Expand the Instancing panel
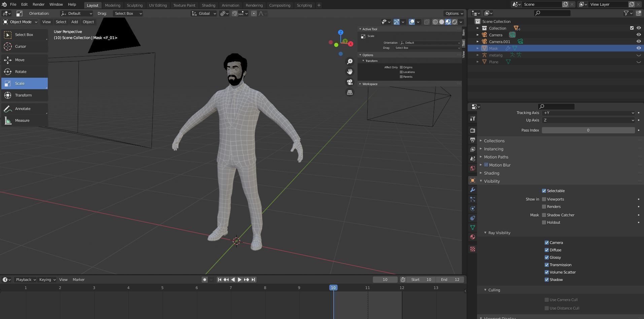644x319 pixels. pyautogui.click(x=494, y=149)
